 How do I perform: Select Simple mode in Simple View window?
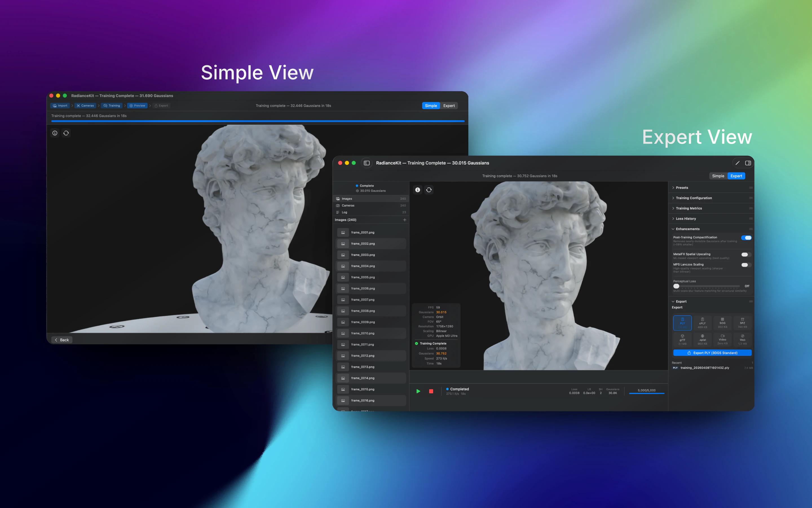pyautogui.click(x=431, y=106)
